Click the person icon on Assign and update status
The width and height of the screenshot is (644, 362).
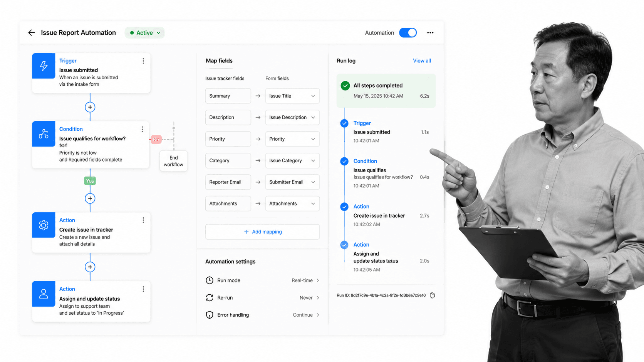[x=44, y=294]
